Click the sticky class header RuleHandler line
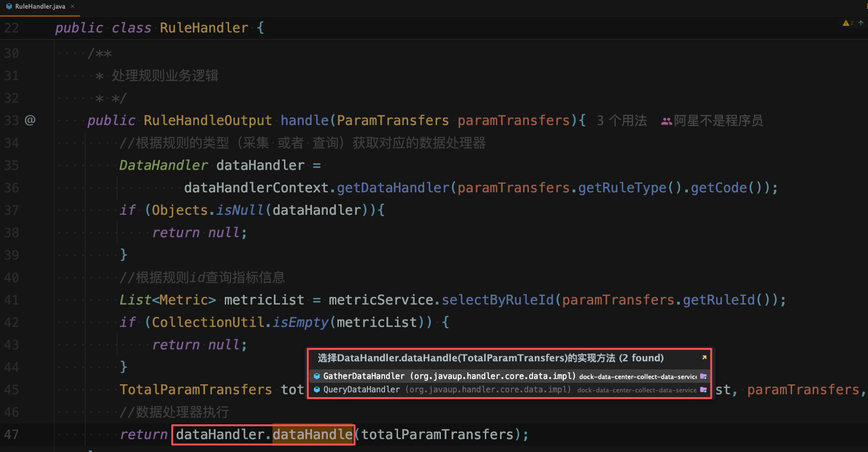 (204, 28)
